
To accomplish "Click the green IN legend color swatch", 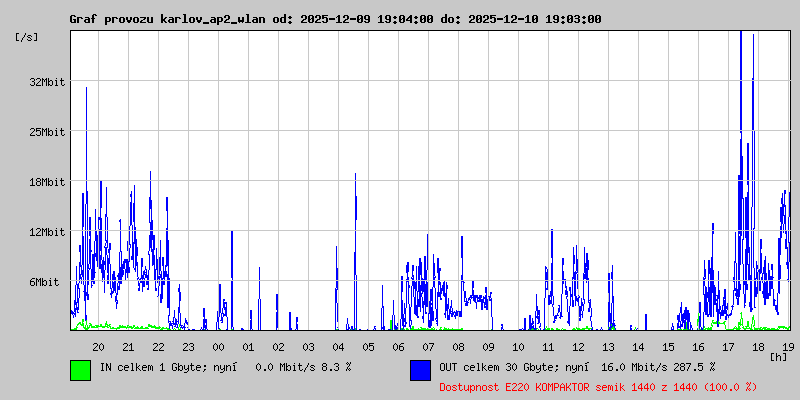I will tap(81, 370).
